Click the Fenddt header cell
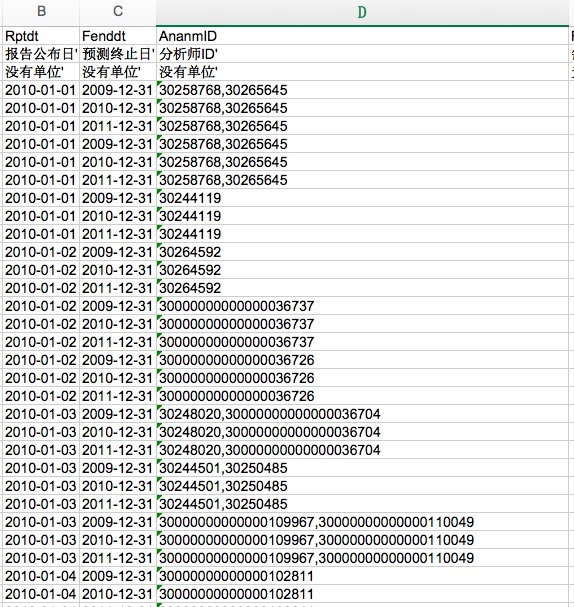The image size is (574, 607). [x=118, y=36]
